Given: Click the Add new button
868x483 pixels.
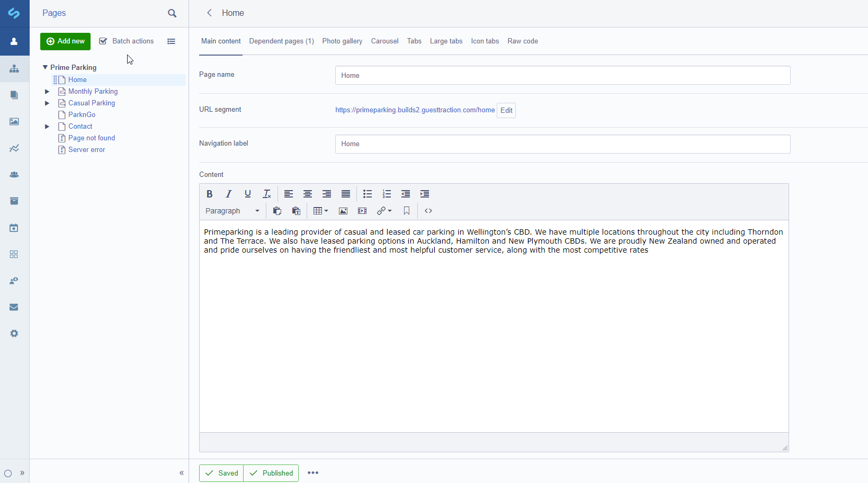Looking at the screenshot, I should [65, 41].
